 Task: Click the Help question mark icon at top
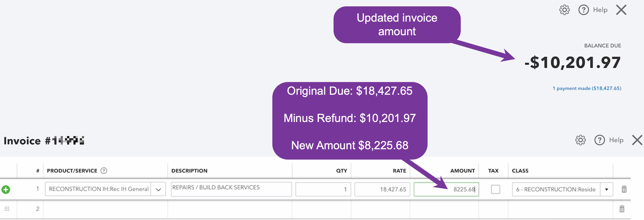pos(584,10)
